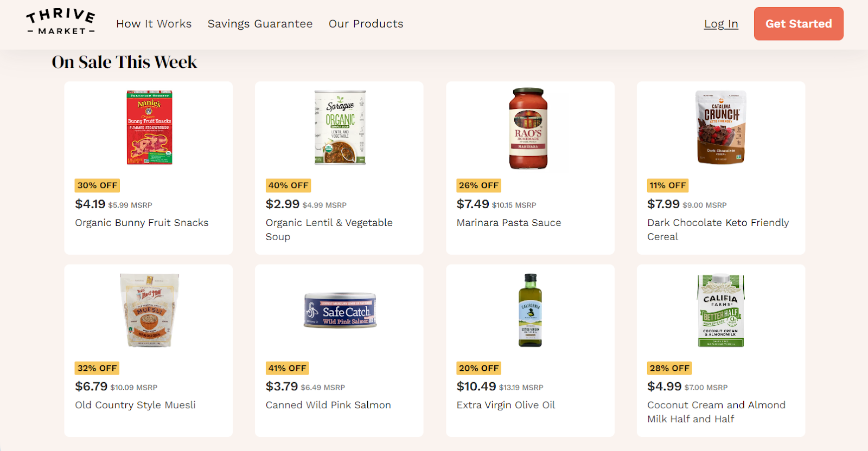The width and height of the screenshot is (868, 451).
Task: Select the Marinara Pasta Sauce product title
Action: (x=508, y=222)
